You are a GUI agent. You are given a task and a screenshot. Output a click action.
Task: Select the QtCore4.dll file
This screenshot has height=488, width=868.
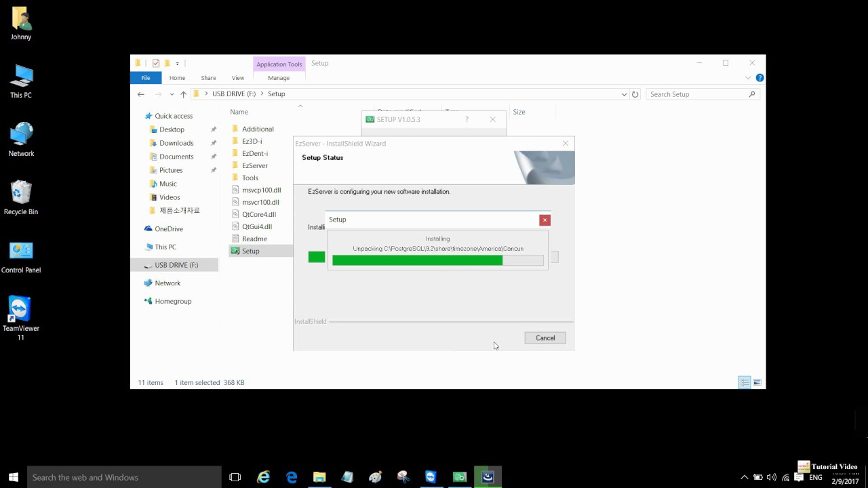tap(254, 214)
